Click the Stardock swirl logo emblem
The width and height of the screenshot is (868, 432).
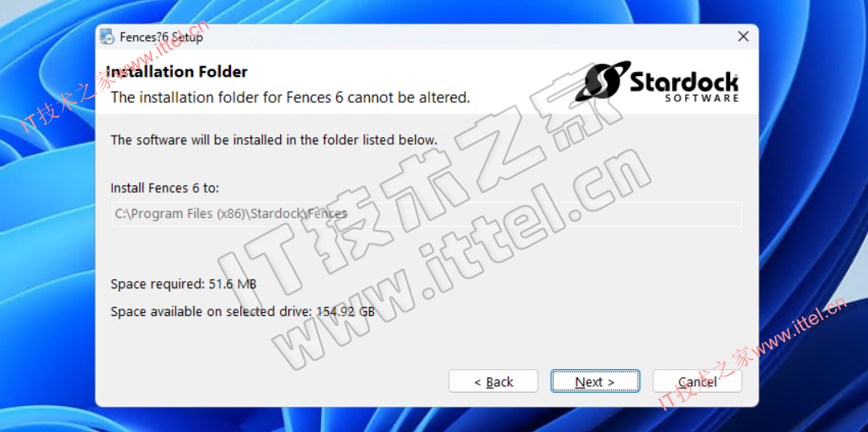point(602,82)
